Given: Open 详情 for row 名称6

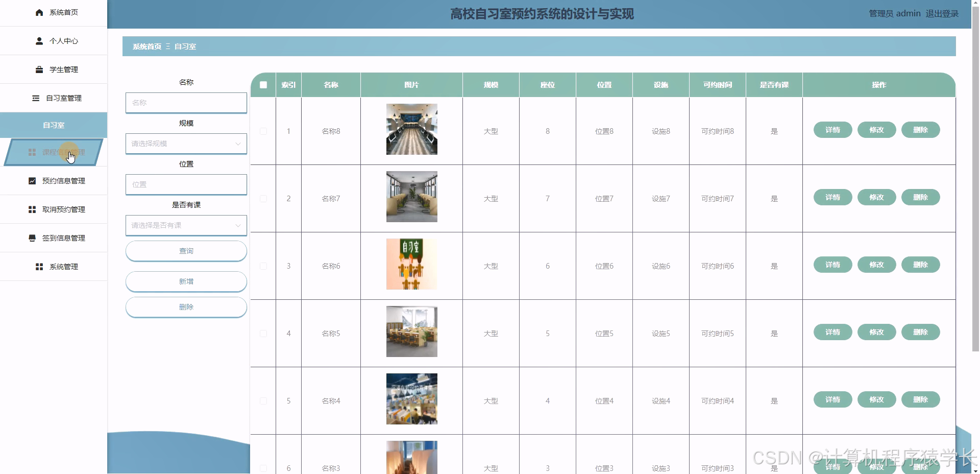Looking at the screenshot, I should (x=832, y=265).
